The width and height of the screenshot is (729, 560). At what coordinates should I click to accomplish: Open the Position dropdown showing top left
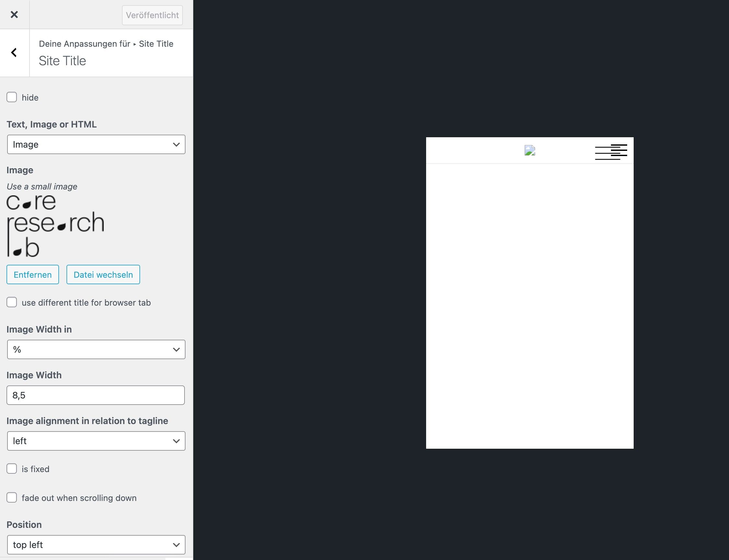(x=96, y=545)
